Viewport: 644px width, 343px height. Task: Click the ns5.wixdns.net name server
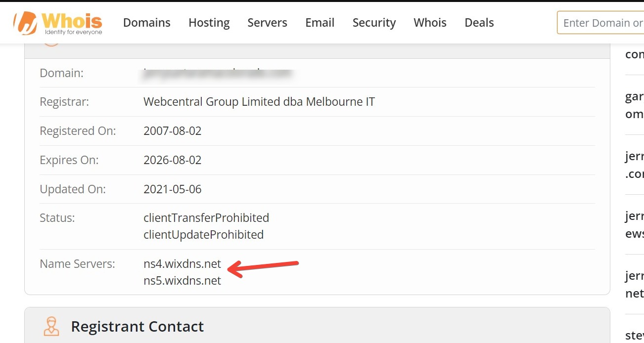182,281
